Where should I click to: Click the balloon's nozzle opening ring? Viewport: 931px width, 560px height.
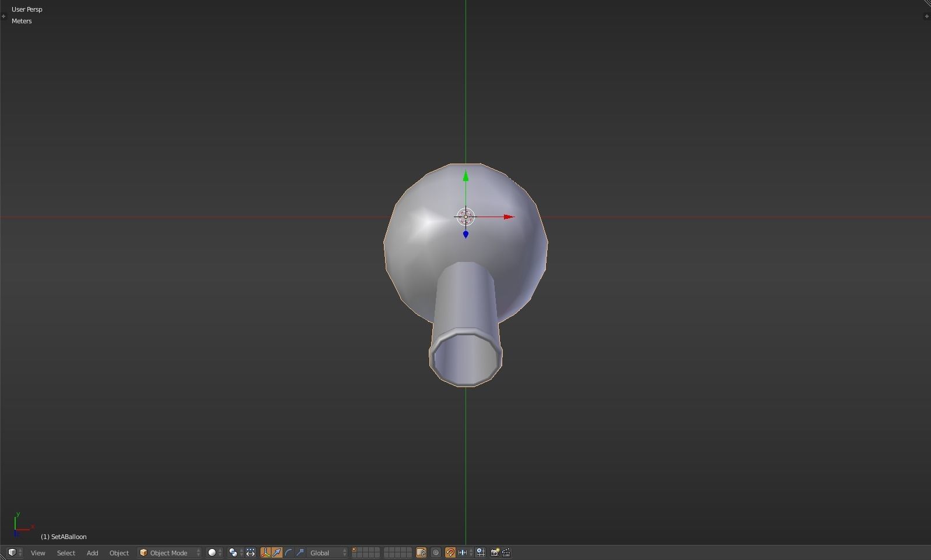[465, 357]
